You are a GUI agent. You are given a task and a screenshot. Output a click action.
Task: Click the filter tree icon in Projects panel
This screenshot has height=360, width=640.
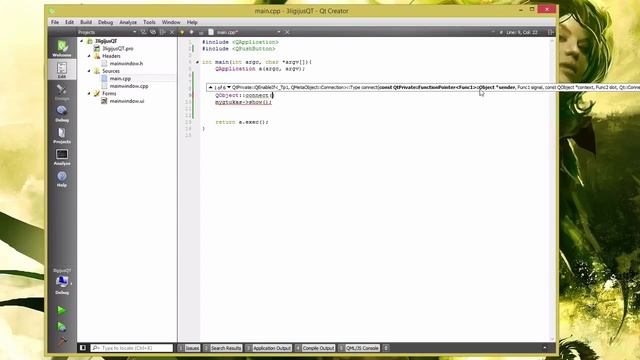click(x=143, y=32)
